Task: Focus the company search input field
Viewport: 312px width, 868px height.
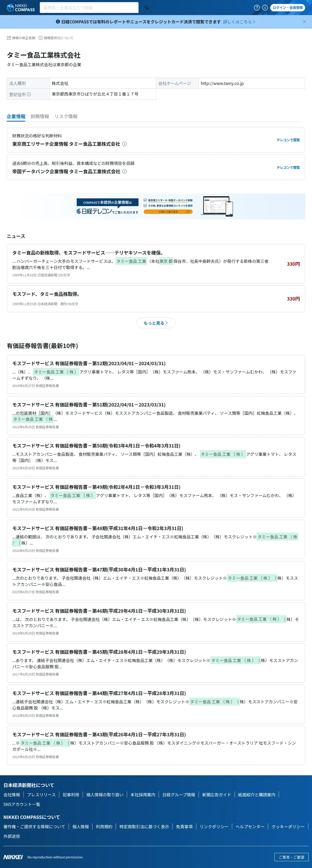Action: tap(89, 8)
